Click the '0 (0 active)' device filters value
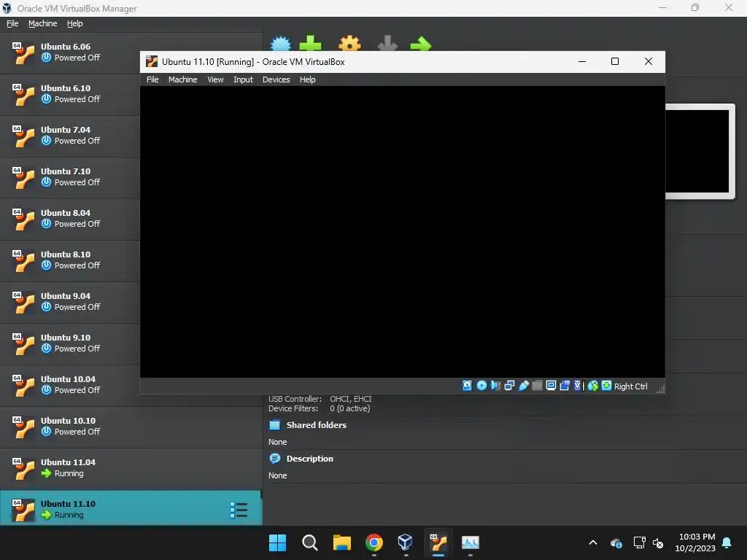747x560 pixels. pos(349,408)
